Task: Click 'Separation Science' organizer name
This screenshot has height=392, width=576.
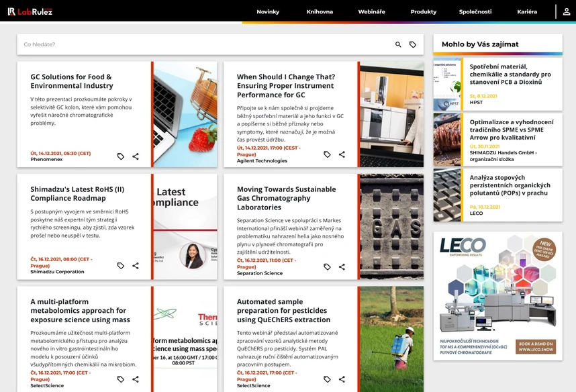Action: click(260, 273)
